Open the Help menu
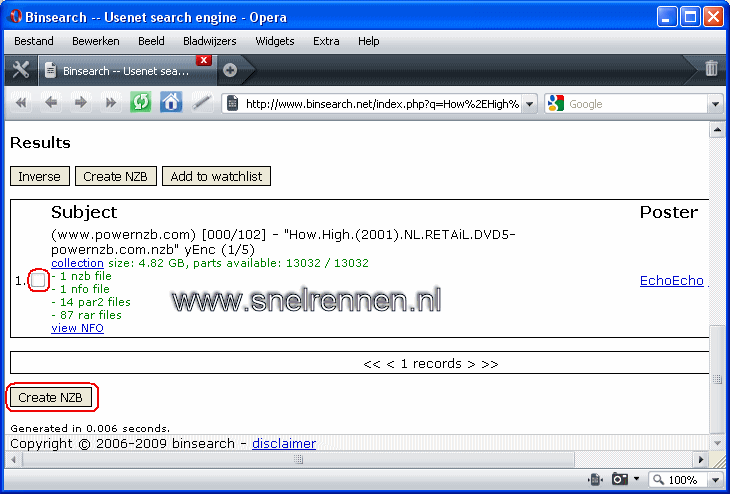 (368, 41)
